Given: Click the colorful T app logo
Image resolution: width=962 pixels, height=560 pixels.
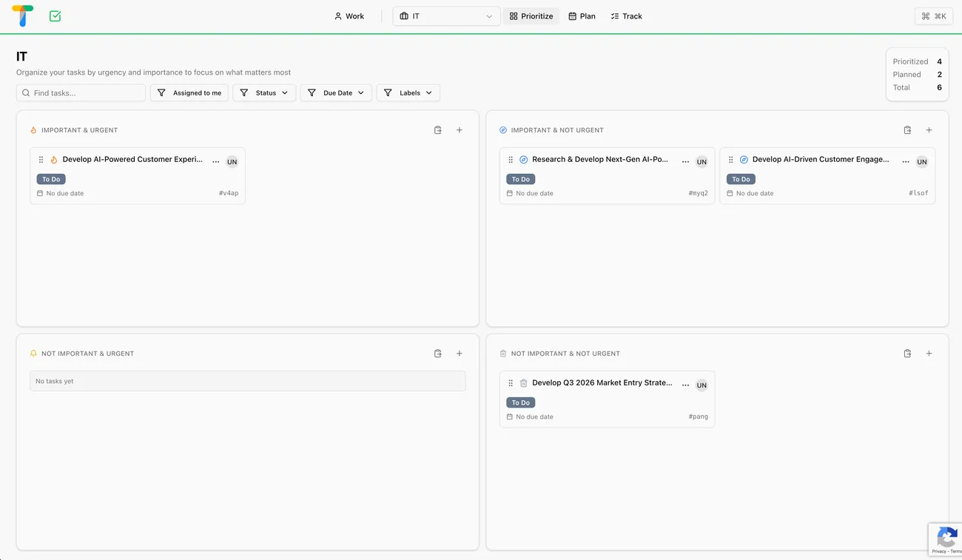Looking at the screenshot, I should pyautogui.click(x=23, y=16).
